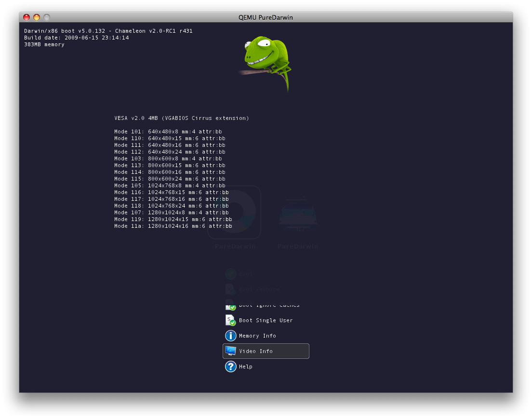
Task: Open the Help menu entry
Action: point(266,367)
